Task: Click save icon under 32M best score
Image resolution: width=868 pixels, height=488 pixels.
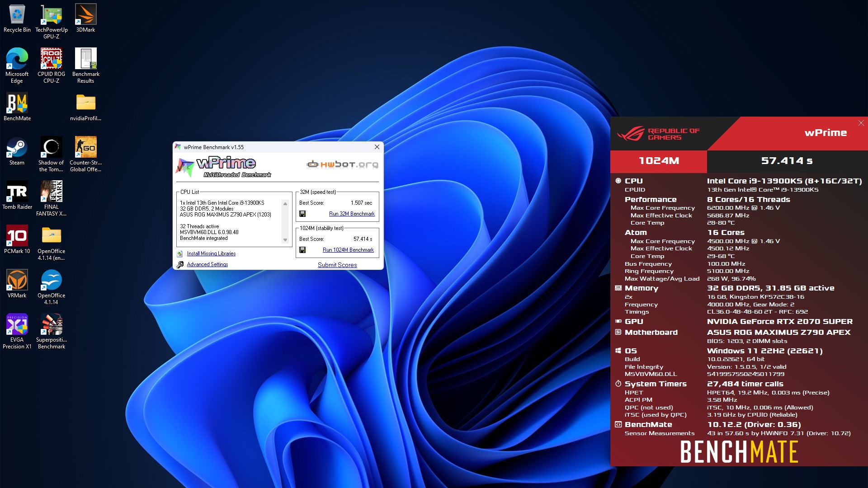Action: coord(302,214)
